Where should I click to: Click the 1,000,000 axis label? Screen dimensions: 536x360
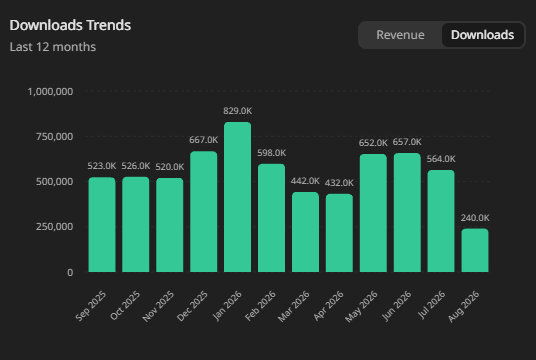click(50, 92)
